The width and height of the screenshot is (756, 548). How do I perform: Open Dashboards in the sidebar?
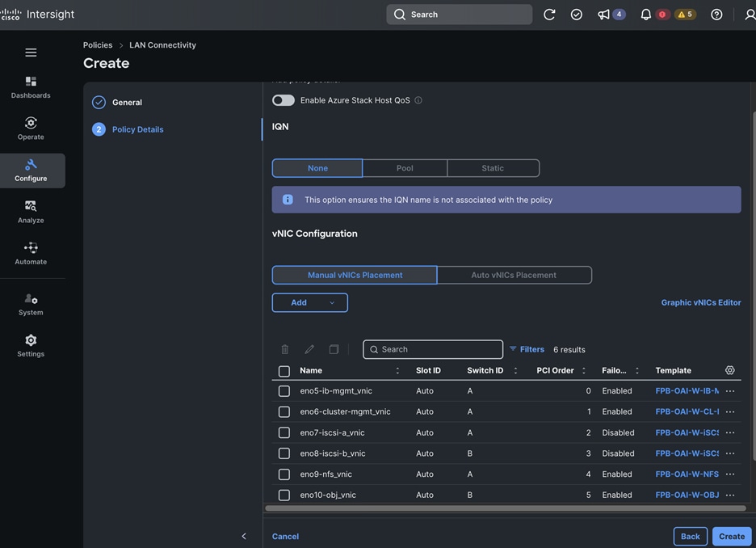(x=31, y=87)
